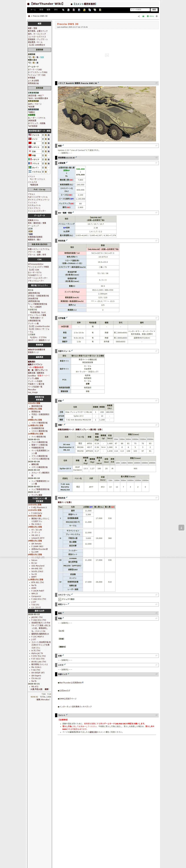This screenshot has width=186, height=868.
Task: Click the edit pencil next to 概要 heading
Action: point(63,146)
